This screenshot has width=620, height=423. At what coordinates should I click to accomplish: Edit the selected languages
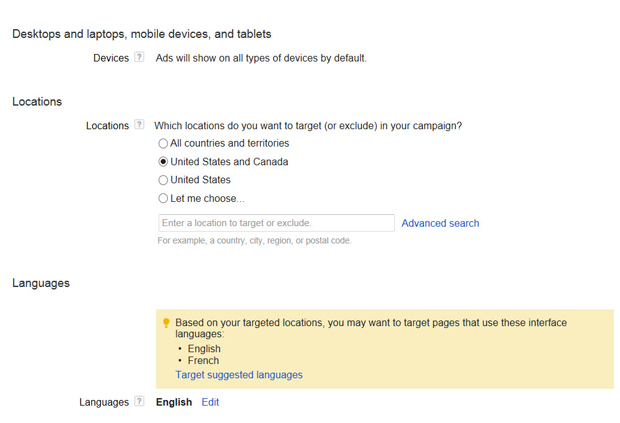tap(210, 402)
